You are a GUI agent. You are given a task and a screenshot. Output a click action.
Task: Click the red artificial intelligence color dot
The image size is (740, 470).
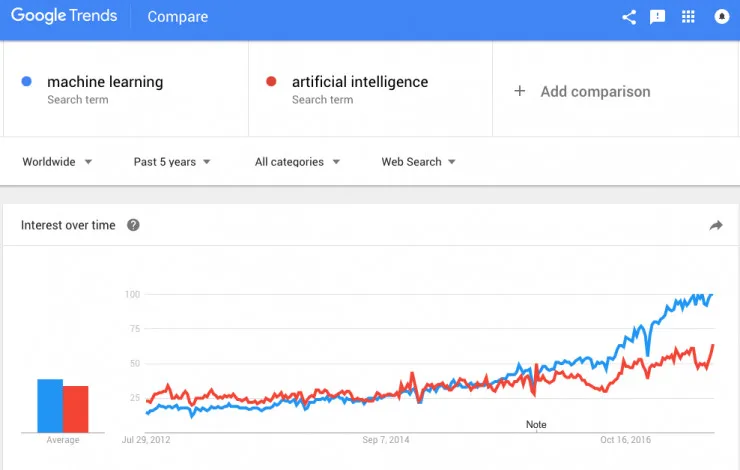(272, 82)
